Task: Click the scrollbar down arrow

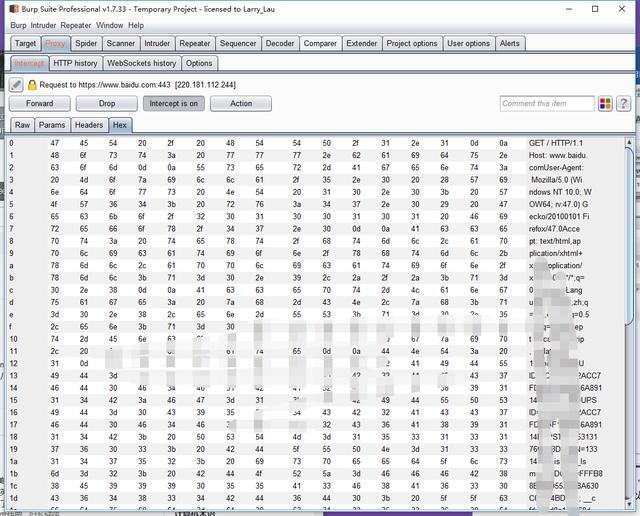Action: tap(629, 503)
